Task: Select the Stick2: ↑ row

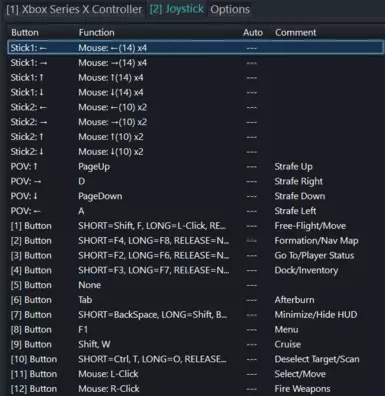Action: point(195,137)
